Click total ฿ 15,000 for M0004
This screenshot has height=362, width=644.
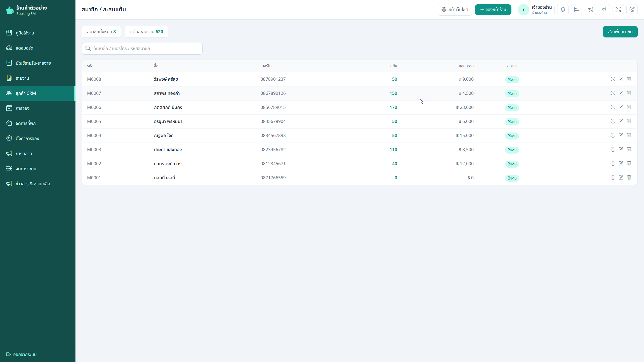pos(465,135)
